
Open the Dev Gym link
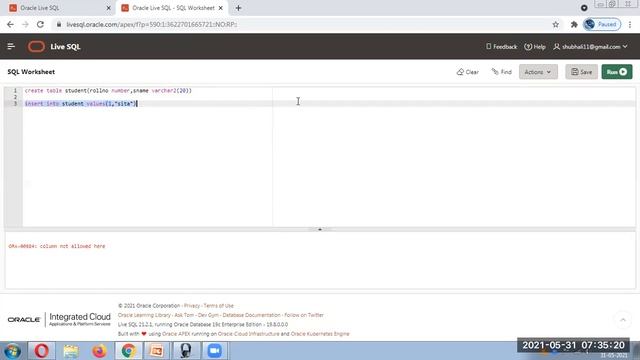pos(208,315)
